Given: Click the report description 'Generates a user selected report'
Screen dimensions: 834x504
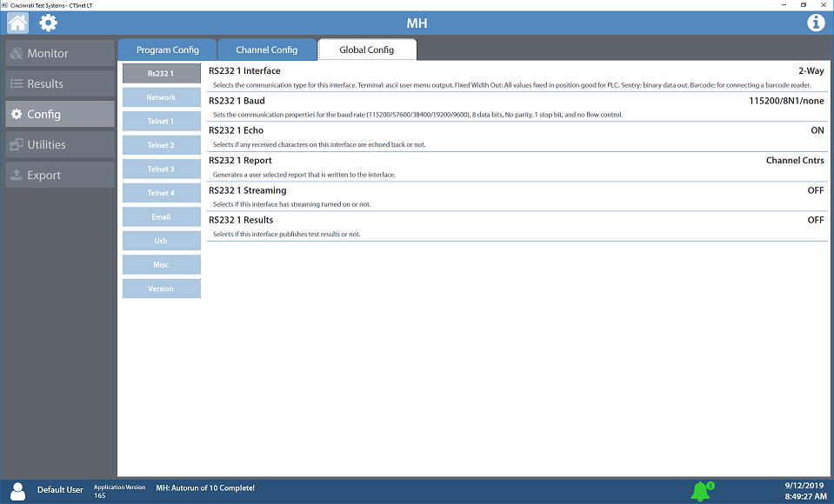Looking at the screenshot, I should point(304,175).
